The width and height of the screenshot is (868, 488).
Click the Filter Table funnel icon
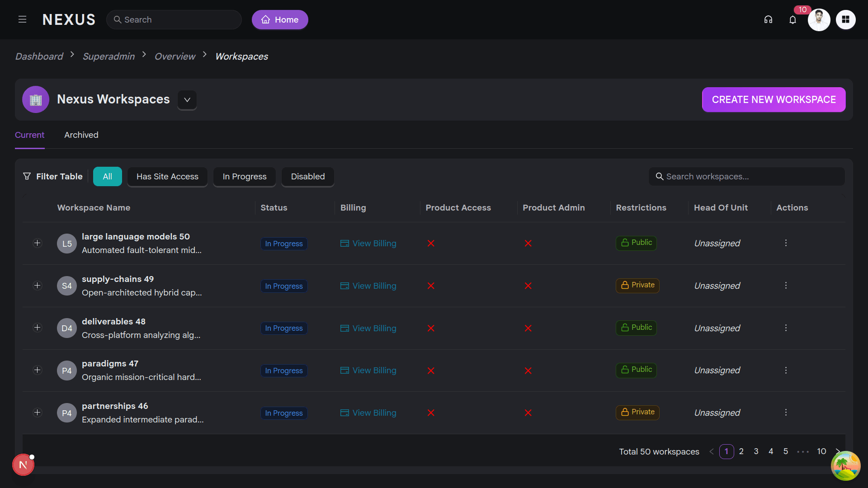tap(27, 176)
